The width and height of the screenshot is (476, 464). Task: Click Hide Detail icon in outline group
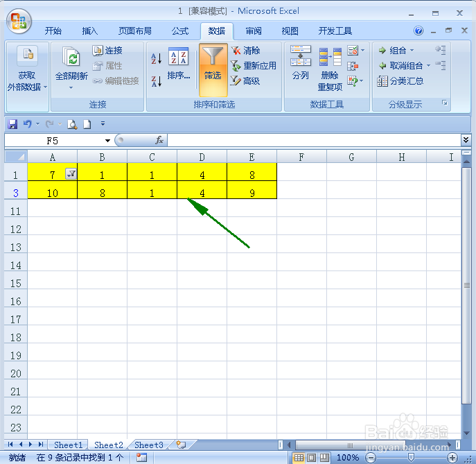(x=441, y=65)
